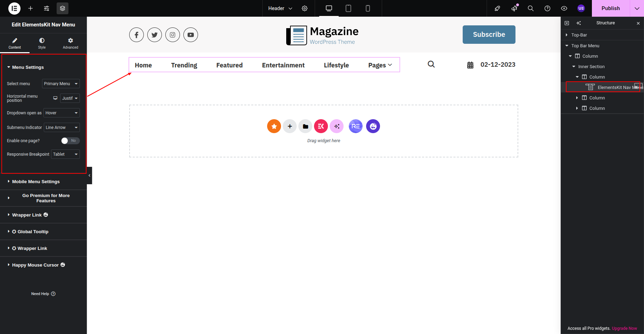Open Site Settings sliders icon

point(47,8)
